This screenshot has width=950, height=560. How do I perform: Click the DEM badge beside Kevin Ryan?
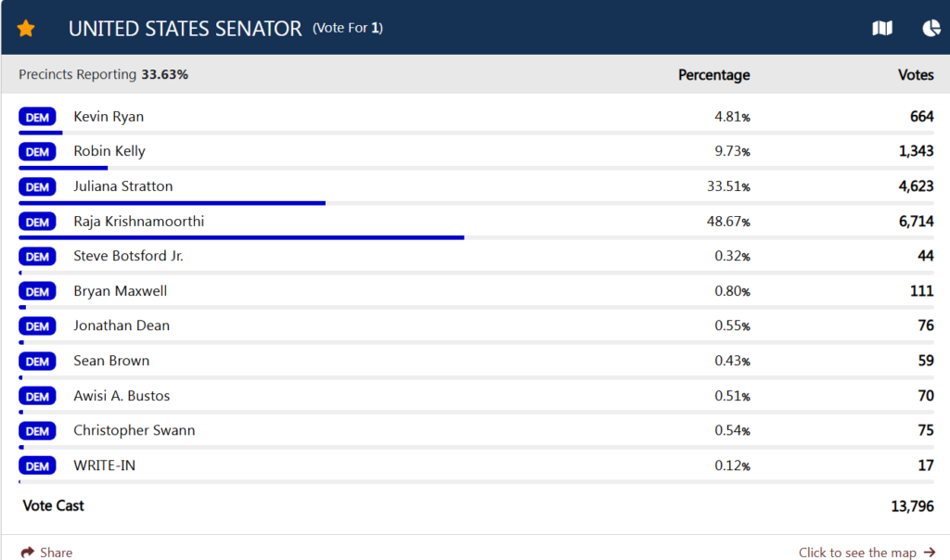pyautogui.click(x=38, y=117)
